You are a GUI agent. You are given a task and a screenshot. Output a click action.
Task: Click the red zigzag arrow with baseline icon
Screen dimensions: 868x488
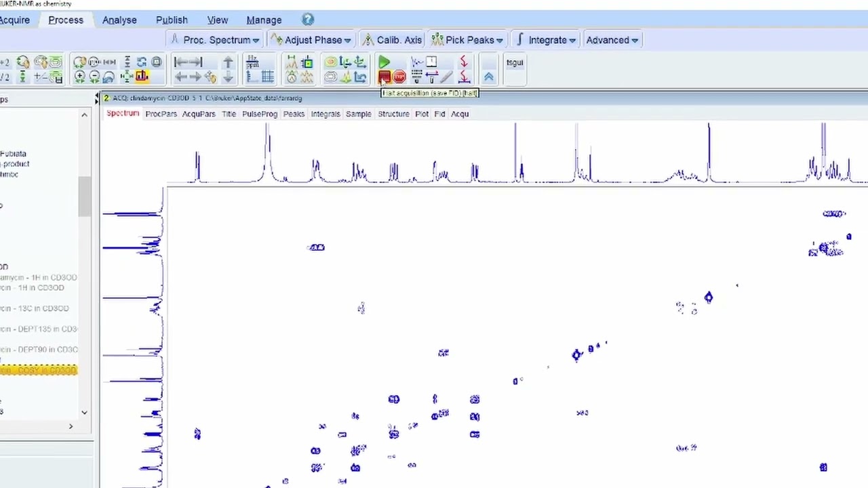pos(464,77)
